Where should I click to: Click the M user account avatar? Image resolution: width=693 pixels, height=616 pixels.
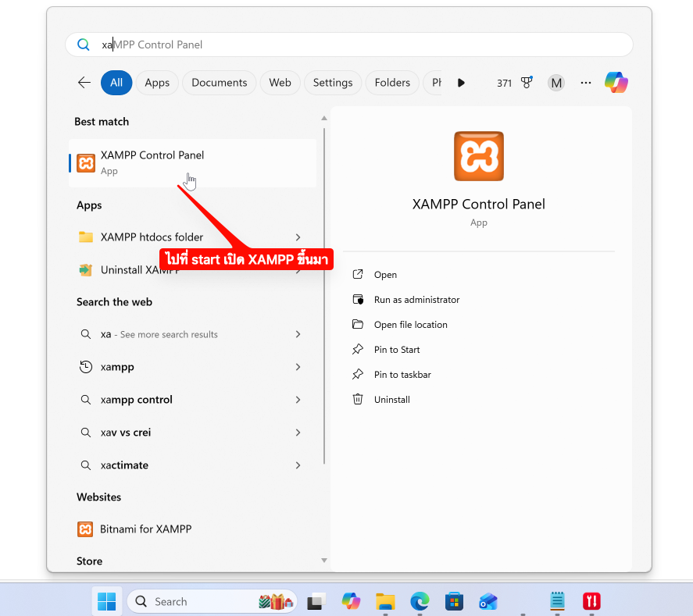click(x=555, y=83)
